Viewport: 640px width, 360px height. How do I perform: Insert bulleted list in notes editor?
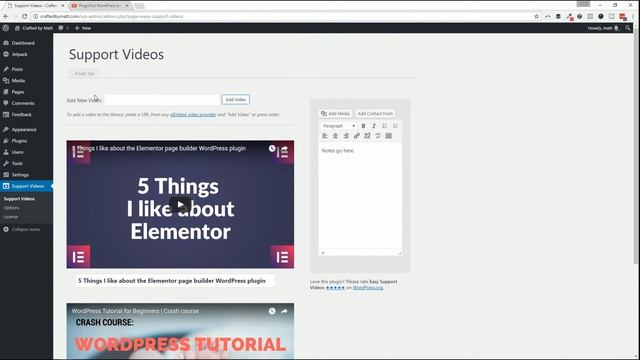point(384,126)
